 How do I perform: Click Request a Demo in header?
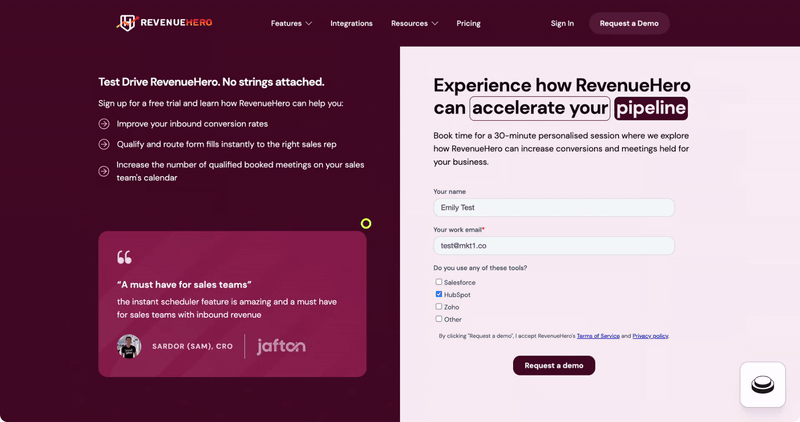(x=629, y=23)
